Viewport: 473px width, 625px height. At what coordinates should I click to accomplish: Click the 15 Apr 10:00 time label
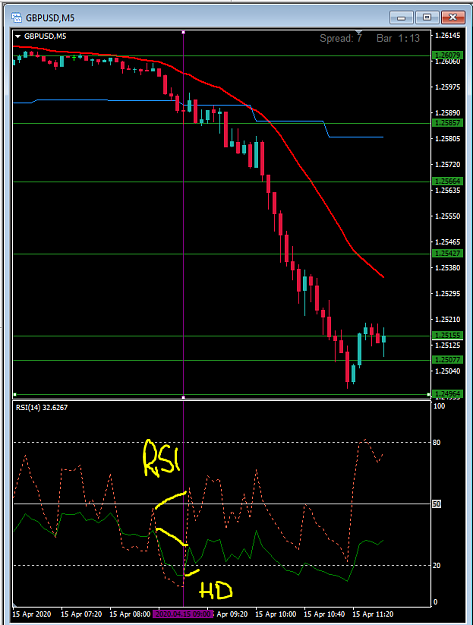pos(276,614)
